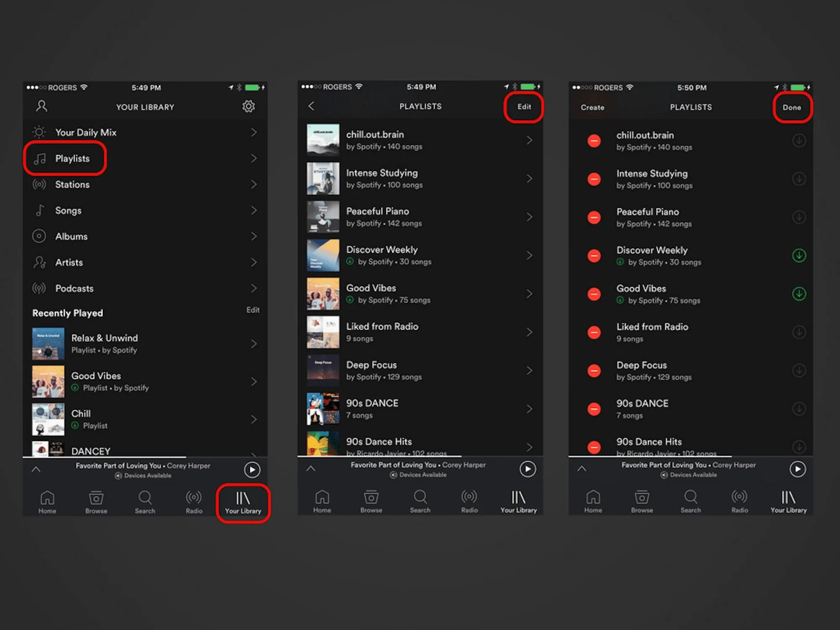Click playback progress bar on middle screen

pyautogui.click(x=420, y=456)
